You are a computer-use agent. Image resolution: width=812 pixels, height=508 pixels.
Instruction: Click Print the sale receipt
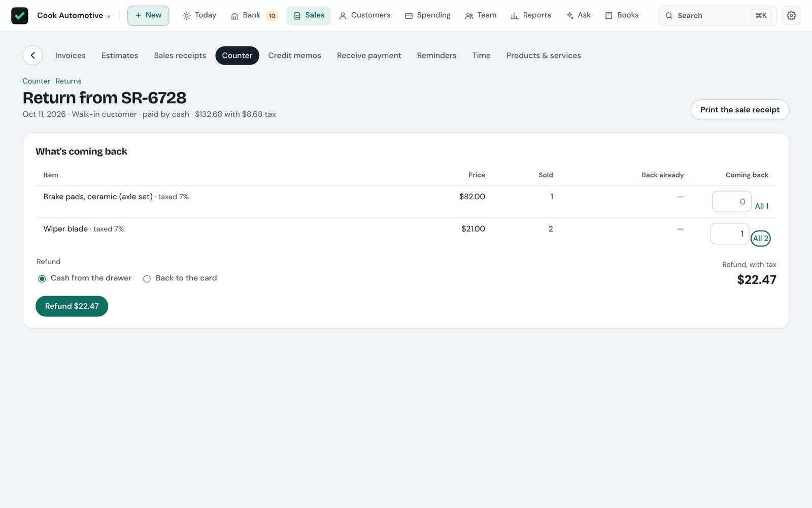[740, 110]
